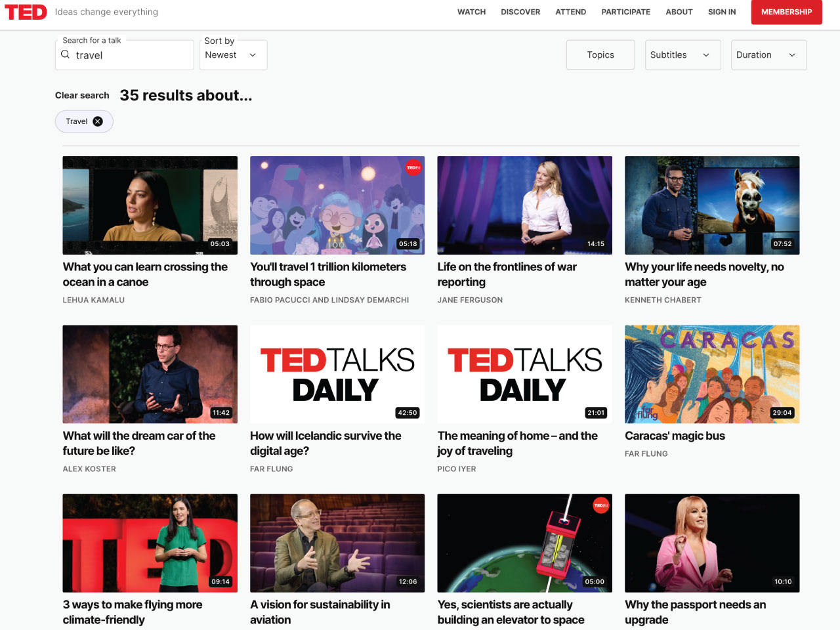
Task: Click the TED-Ed badge on the trillion kilometers thumbnail
Action: coord(413,167)
